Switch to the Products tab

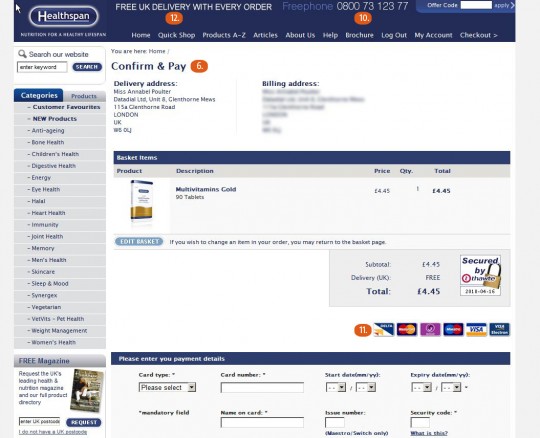coord(84,96)
